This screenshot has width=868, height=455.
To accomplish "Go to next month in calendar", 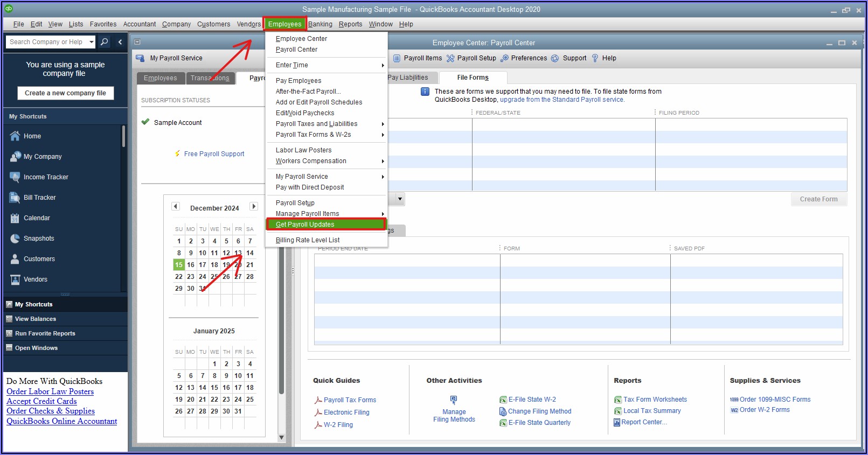I will (254, 207).
